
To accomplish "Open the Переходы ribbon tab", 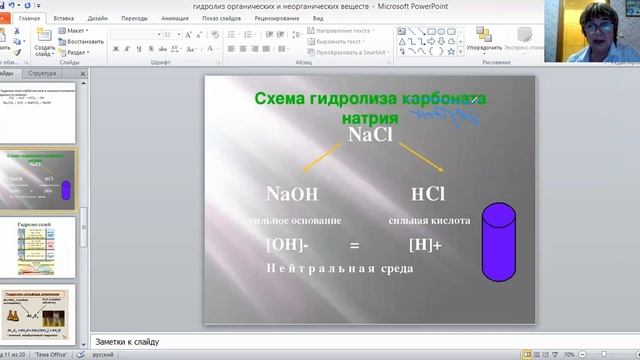I will [134, 18].
